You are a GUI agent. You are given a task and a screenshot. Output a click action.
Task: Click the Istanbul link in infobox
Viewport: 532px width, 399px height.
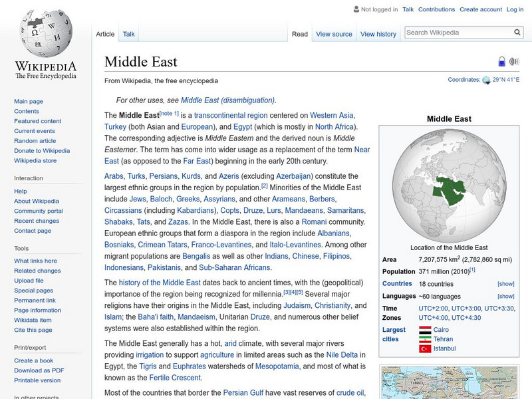point(444,348)
